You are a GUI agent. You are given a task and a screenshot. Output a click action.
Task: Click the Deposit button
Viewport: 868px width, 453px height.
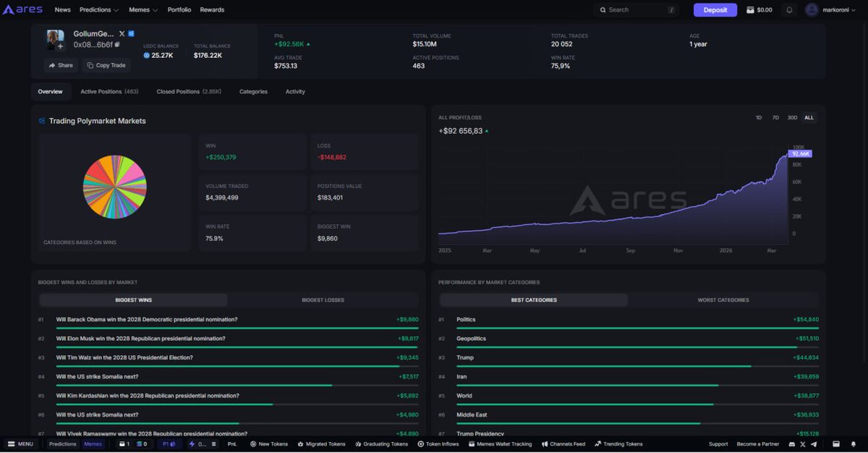[715, 10]
